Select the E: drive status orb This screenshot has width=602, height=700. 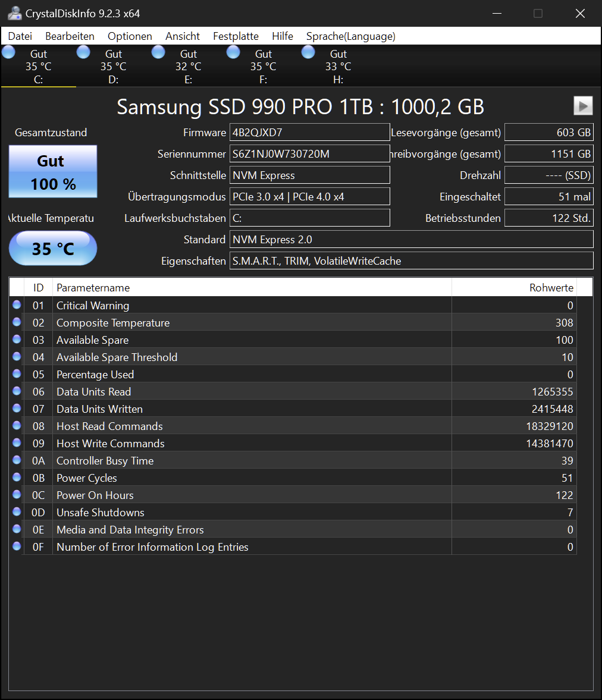(158, 52)
